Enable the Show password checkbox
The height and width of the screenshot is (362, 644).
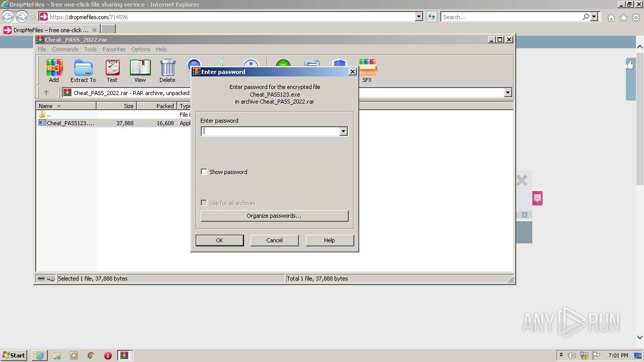(x=204, y=171)
